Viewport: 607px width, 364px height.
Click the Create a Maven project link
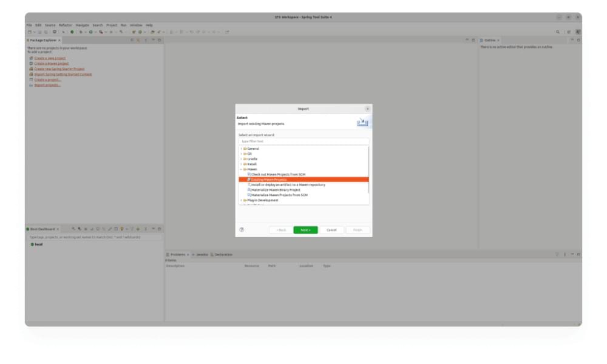[51, 63]
